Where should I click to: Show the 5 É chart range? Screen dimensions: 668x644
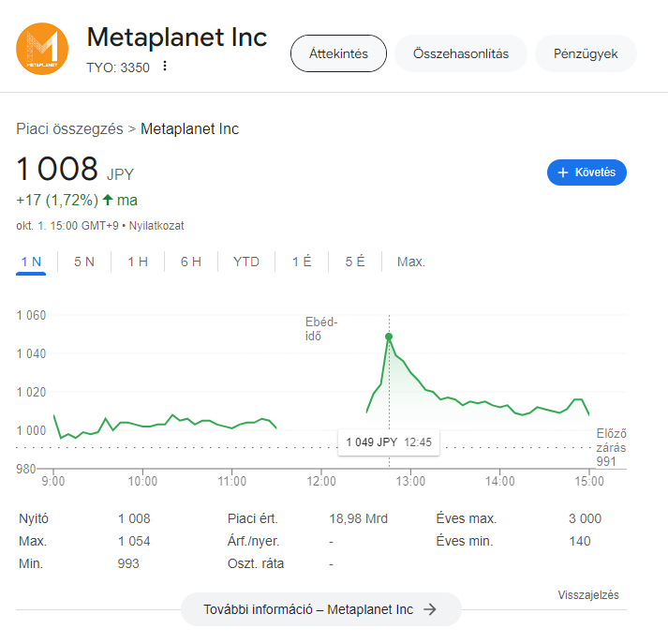click(355, 262)
